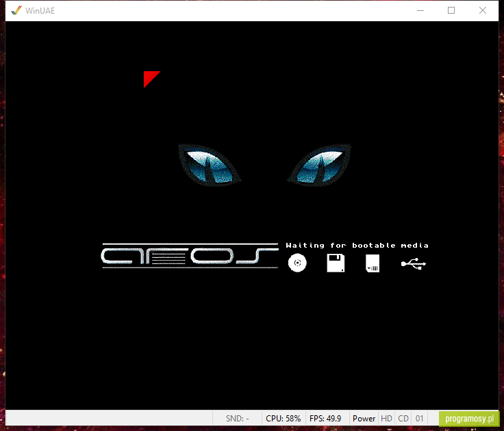Viewport: 504px width, 431px height.
Task: Click the CD activity indicator
Action: [403, 419]
